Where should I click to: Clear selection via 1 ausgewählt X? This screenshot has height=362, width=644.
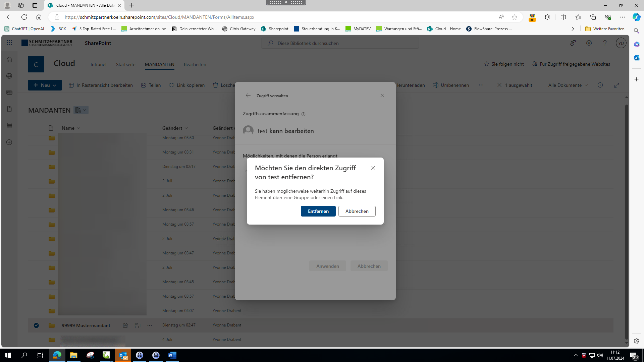[499, 85]
